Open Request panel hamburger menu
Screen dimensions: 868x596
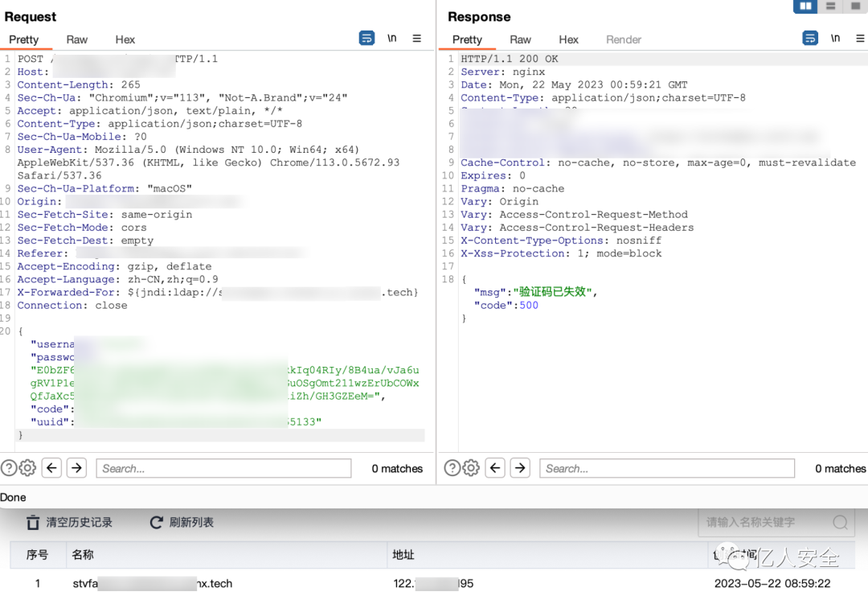pos(417,39)
